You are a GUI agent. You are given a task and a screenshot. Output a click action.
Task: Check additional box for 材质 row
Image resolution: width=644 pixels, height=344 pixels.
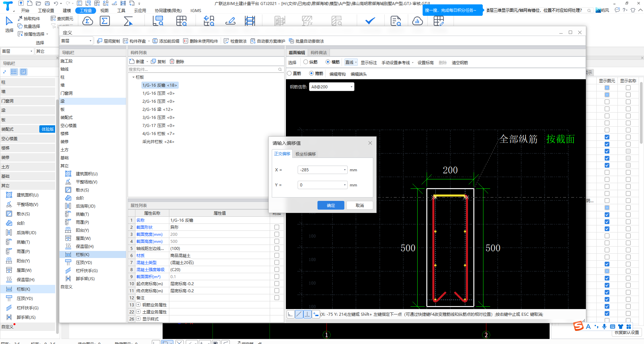click(277, 255)
